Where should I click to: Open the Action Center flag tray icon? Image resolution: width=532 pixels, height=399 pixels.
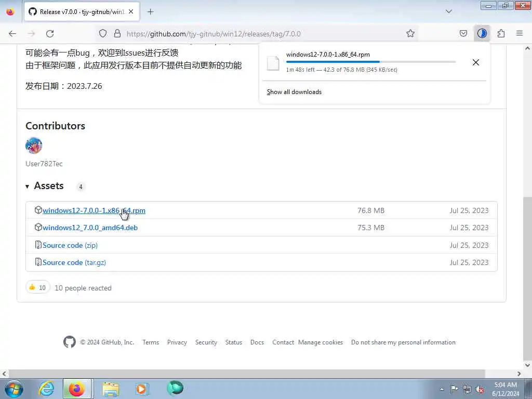coord(454,389)
